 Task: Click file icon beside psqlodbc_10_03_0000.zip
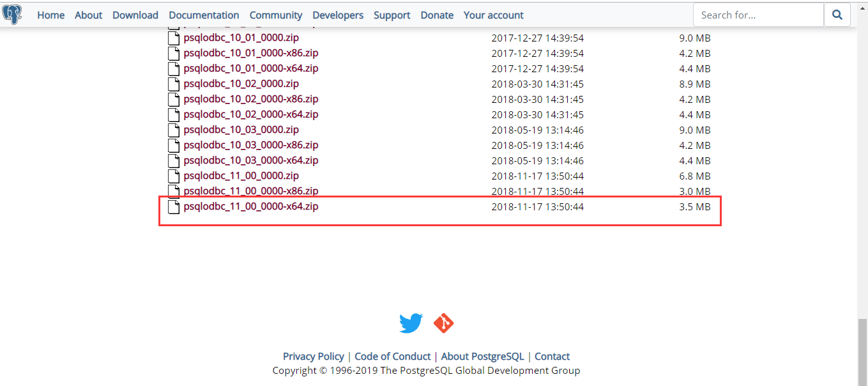(x=174, y=130)
